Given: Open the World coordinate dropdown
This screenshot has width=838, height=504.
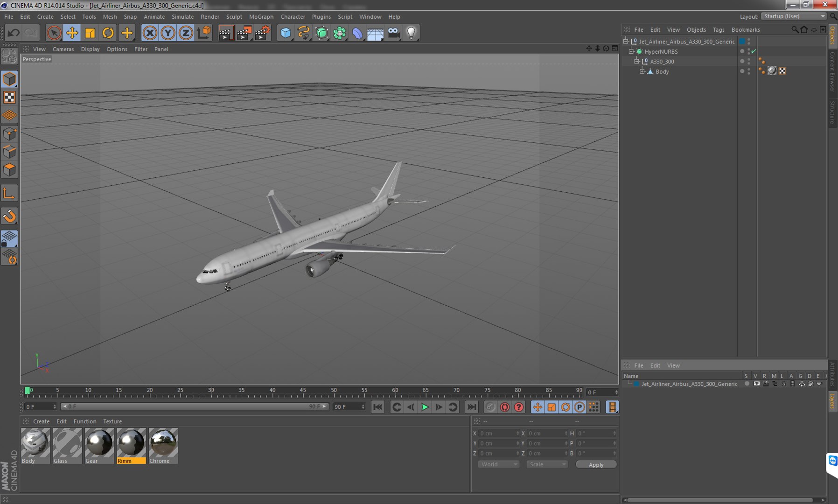Looking at the screenshot, I should click(x=499, y=464).
